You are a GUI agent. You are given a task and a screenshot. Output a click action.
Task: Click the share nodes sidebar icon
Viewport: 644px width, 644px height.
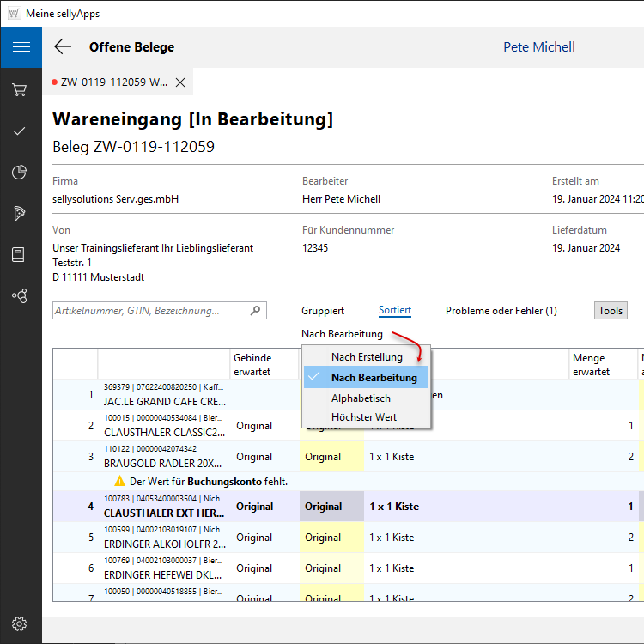coord(20,295)
